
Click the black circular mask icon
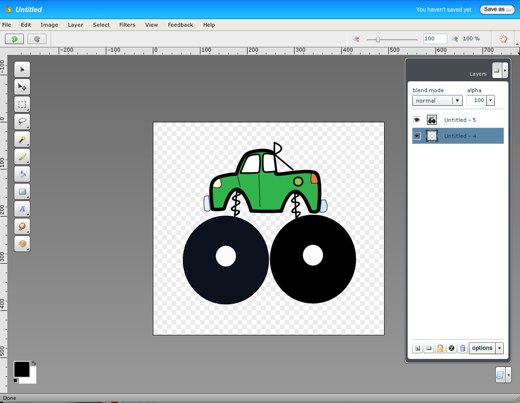(x=451, y=348)
